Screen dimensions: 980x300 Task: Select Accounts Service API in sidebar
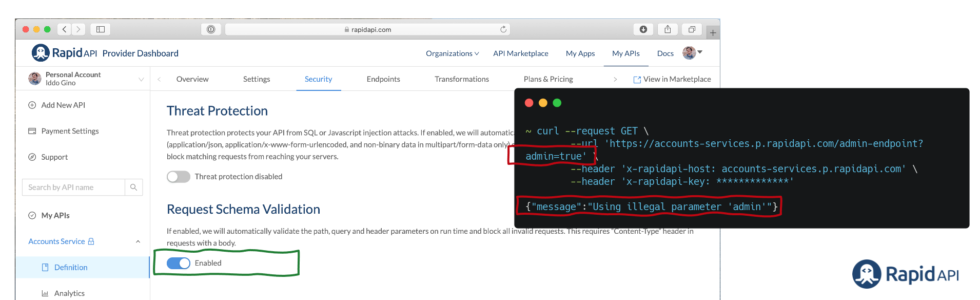(56, 241)
